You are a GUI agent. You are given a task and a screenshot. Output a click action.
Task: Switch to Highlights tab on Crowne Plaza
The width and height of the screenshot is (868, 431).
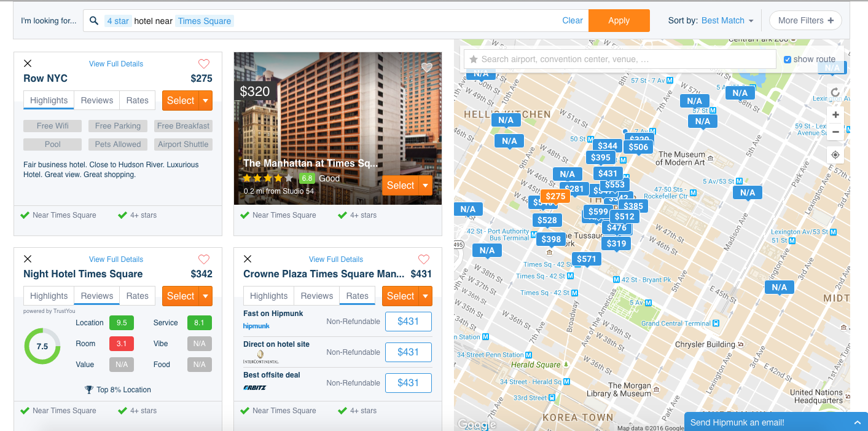pyautogui.click(x=268, y=296)
